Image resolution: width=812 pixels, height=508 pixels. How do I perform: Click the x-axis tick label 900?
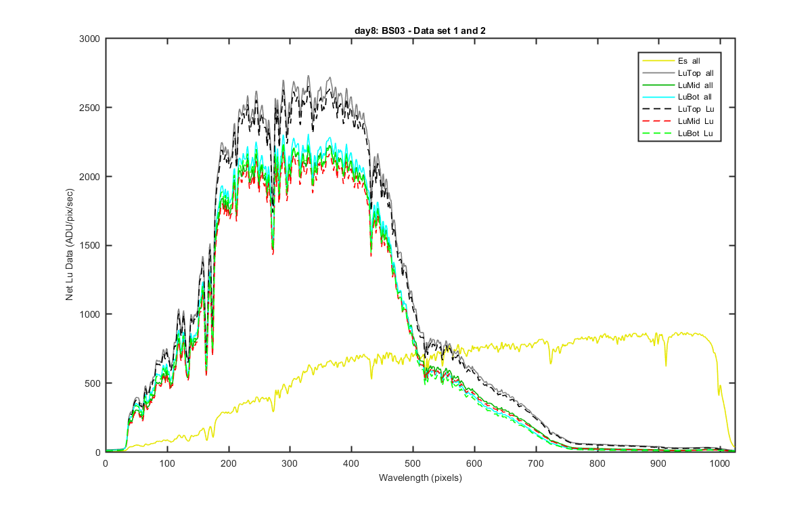click(x=658, y=463)
